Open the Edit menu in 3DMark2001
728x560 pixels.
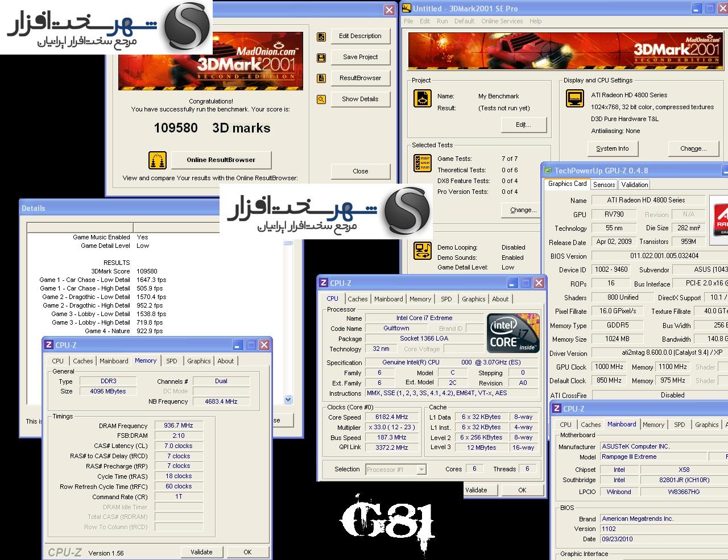pos(425,21)
